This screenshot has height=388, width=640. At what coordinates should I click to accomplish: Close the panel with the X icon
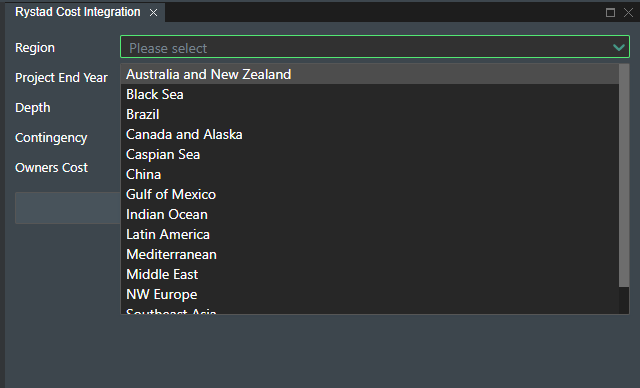tap(629, 13)
